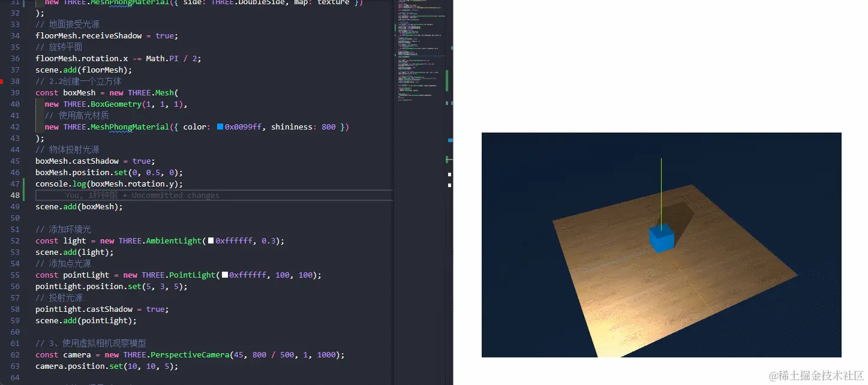Place cursor on camera.position.set line

[106, 366]
